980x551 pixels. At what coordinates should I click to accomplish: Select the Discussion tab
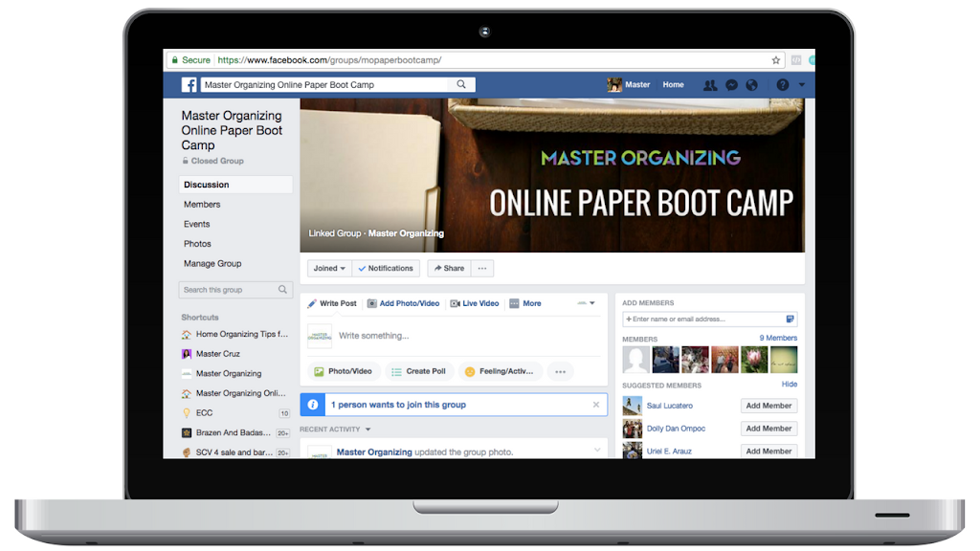coord(235,185)
